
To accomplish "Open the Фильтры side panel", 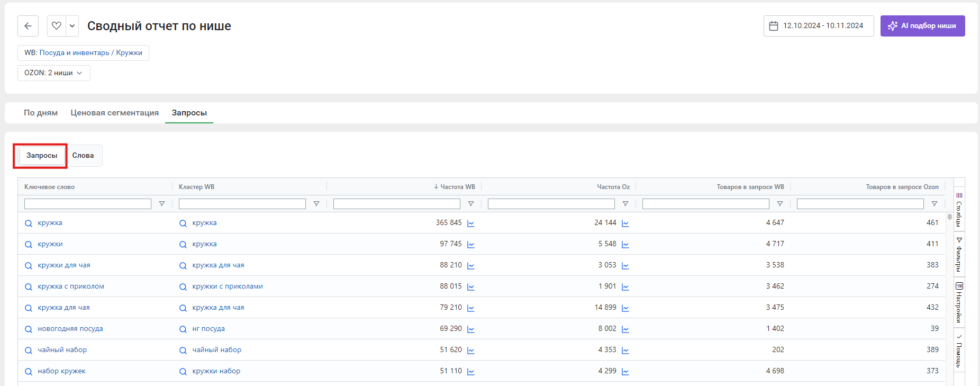I will click(959, 255).
